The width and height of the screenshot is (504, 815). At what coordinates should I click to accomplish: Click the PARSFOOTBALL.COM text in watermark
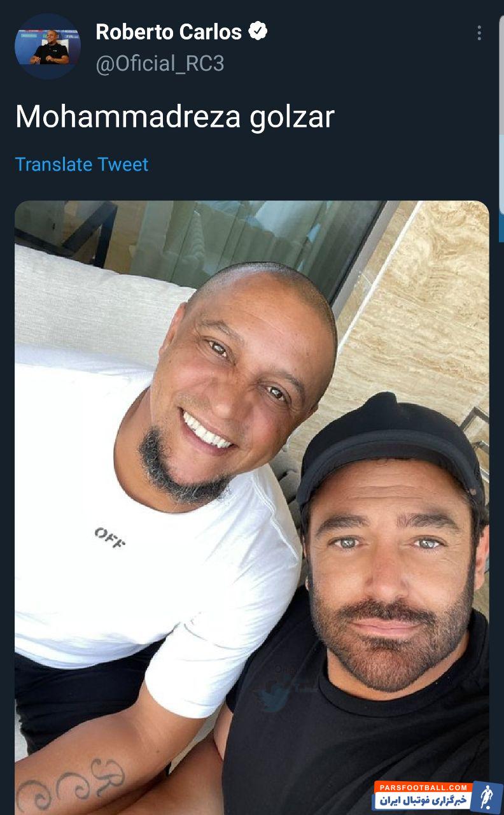point(423,787)
